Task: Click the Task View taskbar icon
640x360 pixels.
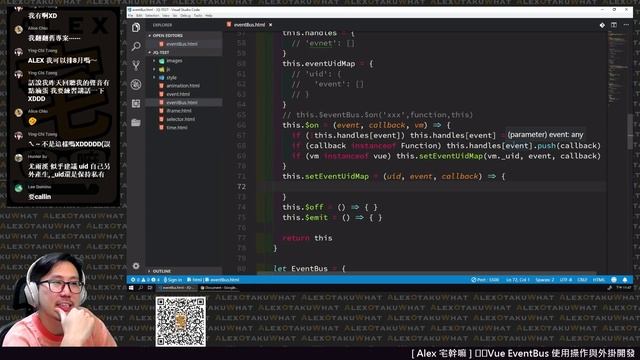Action: 150,288
